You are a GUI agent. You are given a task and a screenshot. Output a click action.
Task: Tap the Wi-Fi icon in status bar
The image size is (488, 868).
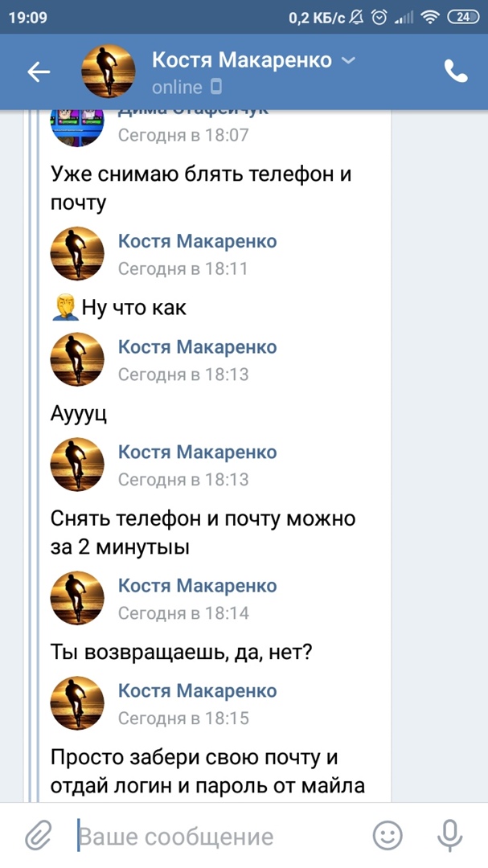click(430, 17)
